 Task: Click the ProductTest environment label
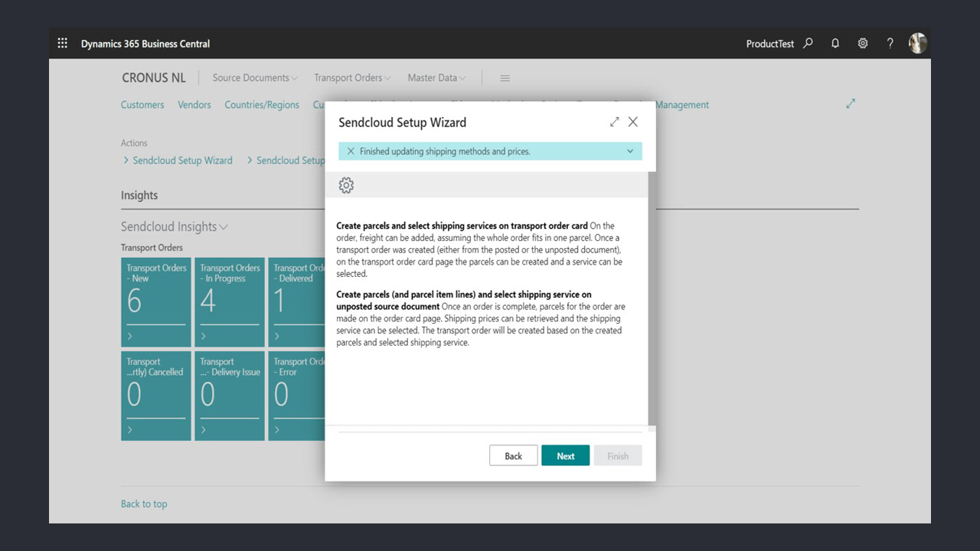(770, 44)
